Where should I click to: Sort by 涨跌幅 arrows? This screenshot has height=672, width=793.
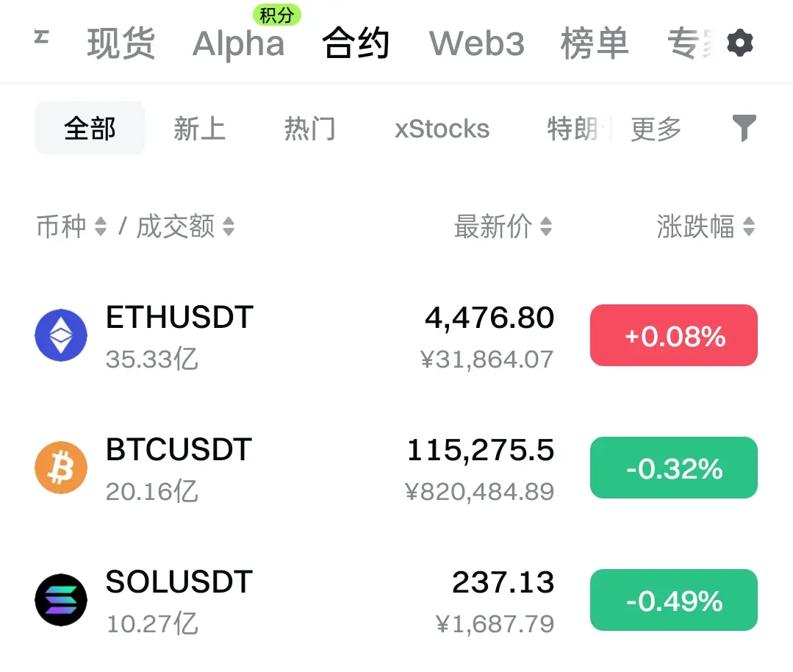(749, 226)
